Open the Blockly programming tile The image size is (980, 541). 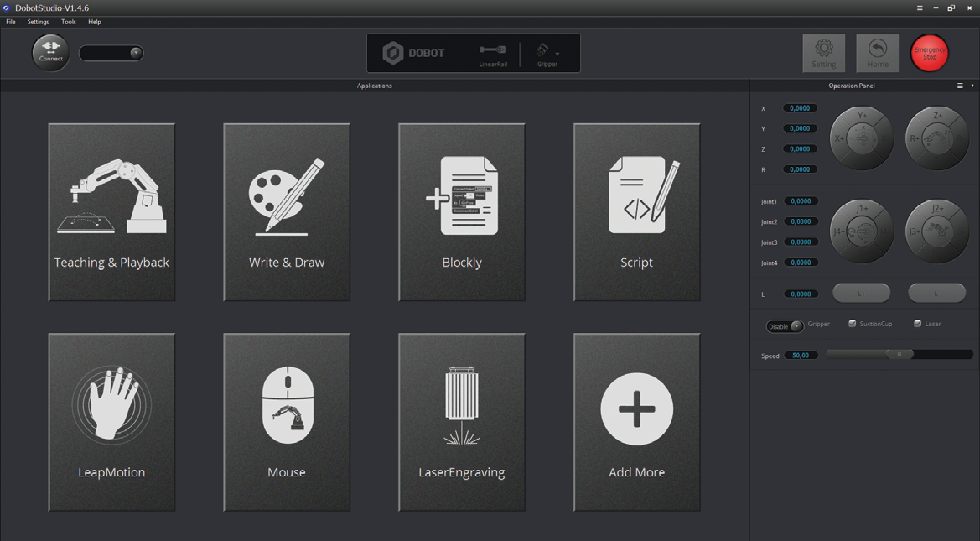point(462,212)
